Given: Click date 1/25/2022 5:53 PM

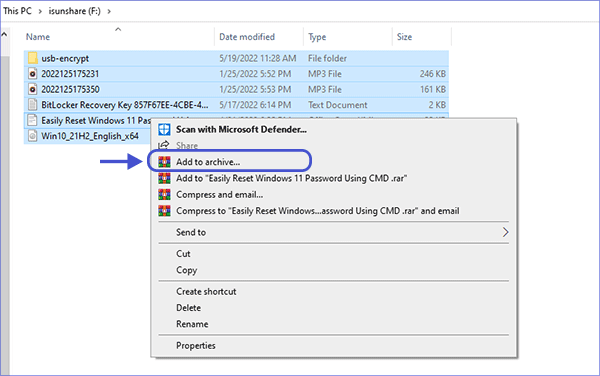Looking at the screenshot, I should [x=255, y=90].
